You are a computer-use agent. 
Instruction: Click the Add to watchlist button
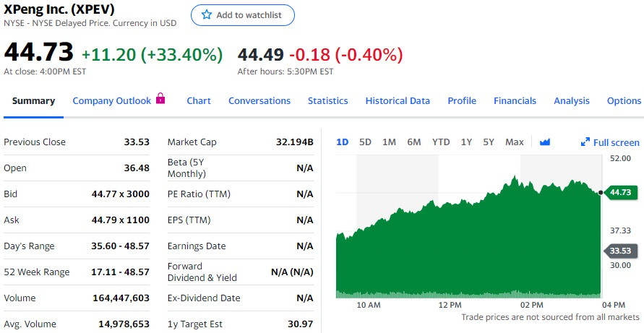pos(242,15)
